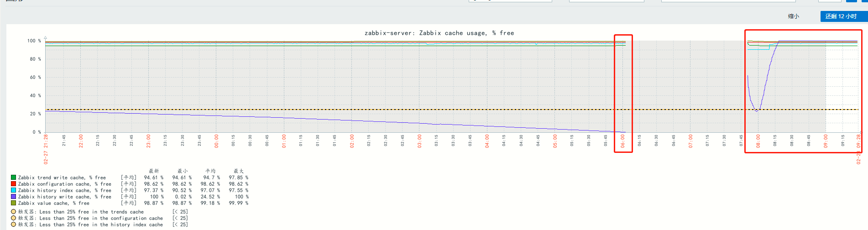Click 'Less than 25% free in the history index cache'
868x230 pixels.
tap(101, 225)
